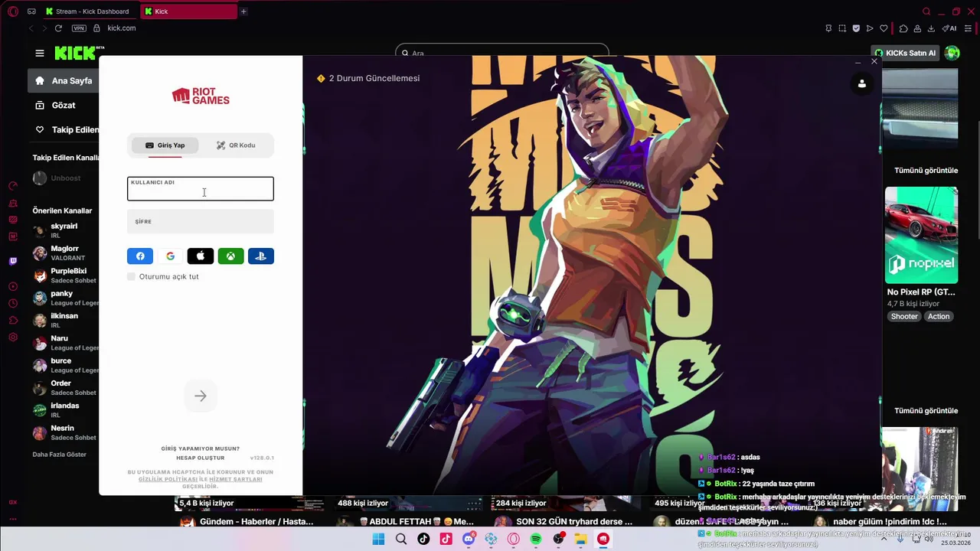Screen dimensions: 980x551
Task: Expand Daha Fazla Göster channels
Action: [60, 455]
